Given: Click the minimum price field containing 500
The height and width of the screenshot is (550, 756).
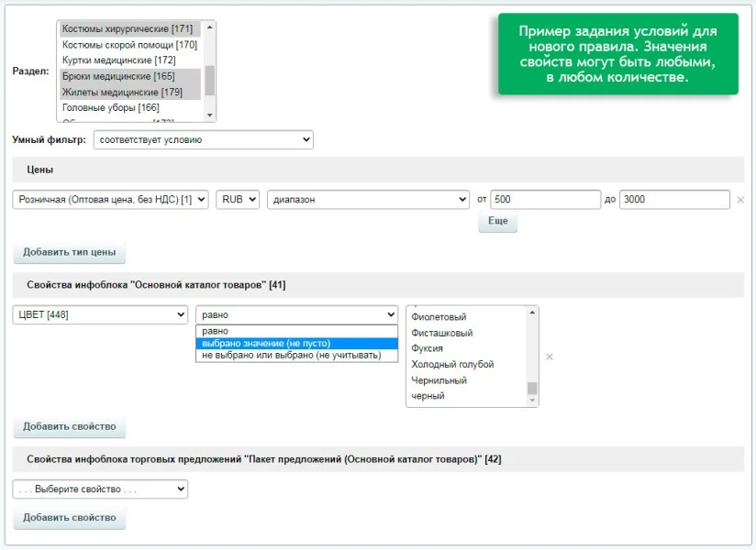Looking at the screenshot, I should (545, 200).
